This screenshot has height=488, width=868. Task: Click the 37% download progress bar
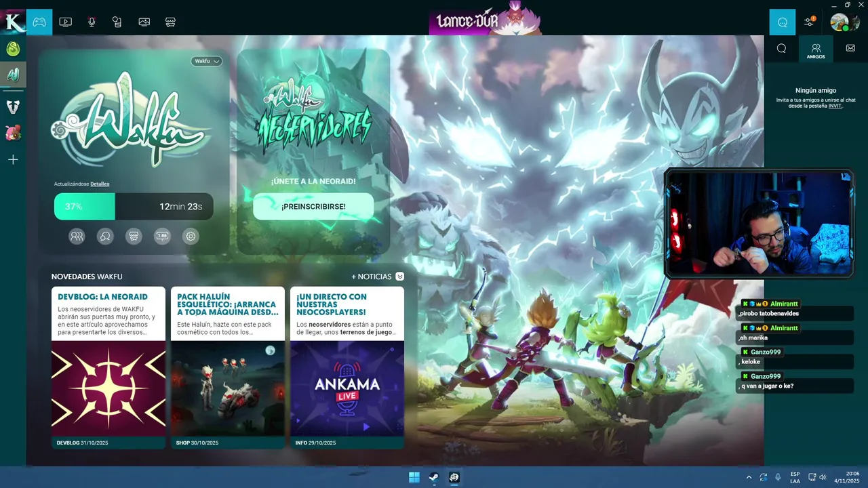coord(134,207)
